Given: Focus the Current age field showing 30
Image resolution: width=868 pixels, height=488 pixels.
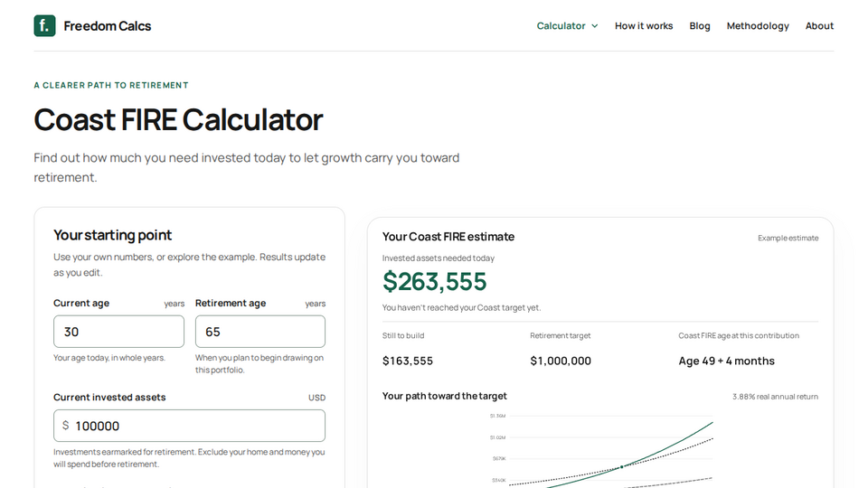Looking at the screenshot, I should 119,332.
